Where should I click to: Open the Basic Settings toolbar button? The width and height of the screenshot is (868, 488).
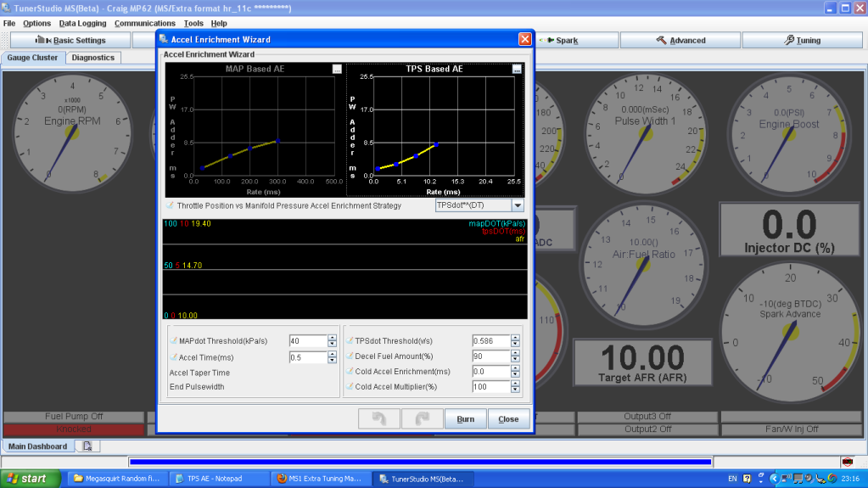point(70,40)
